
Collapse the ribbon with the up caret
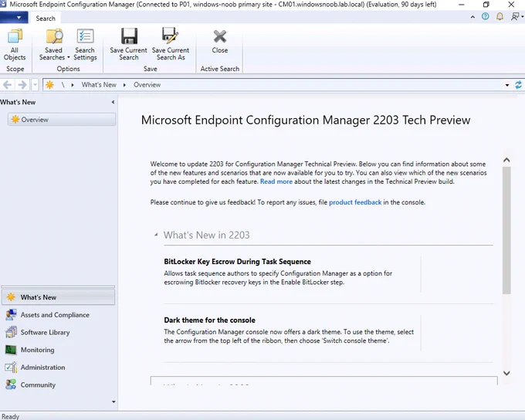[472, 17]
